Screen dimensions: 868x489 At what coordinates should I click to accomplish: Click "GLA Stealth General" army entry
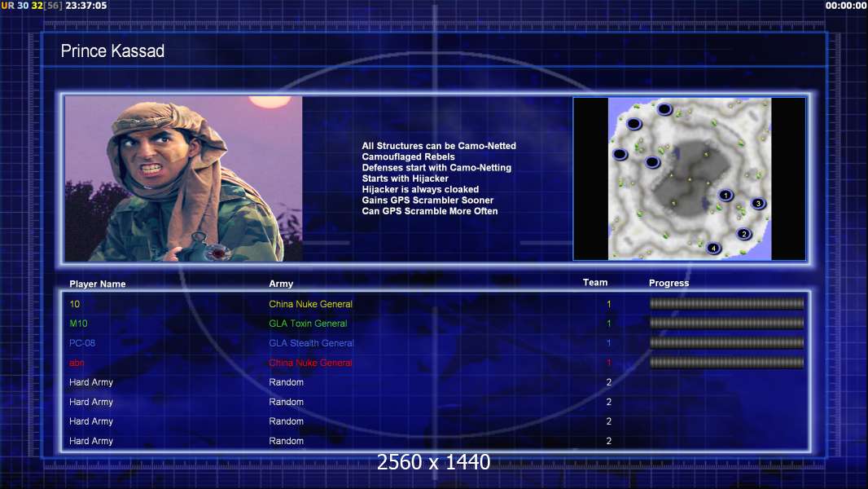(x=311, y=343)
